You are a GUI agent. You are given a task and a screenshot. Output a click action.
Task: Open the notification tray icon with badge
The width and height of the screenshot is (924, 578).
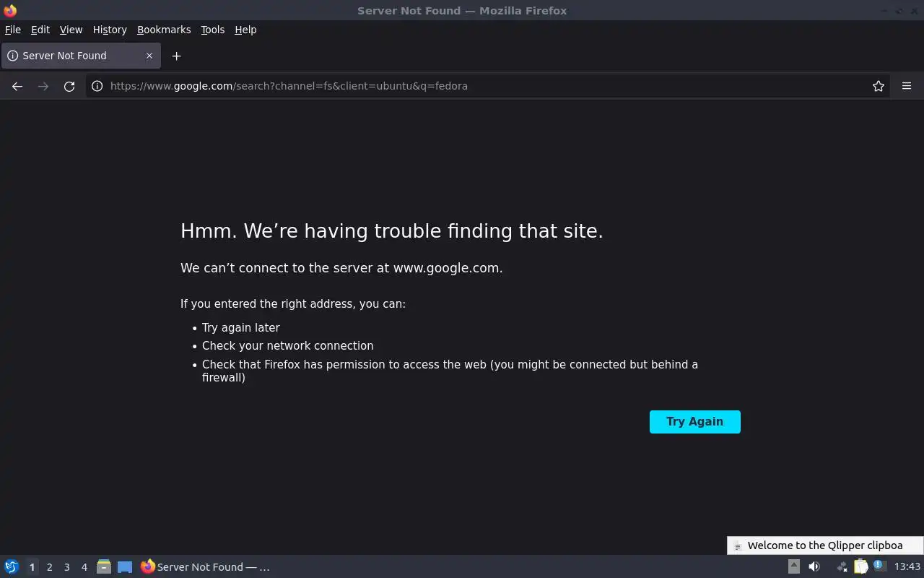(880, 566)
